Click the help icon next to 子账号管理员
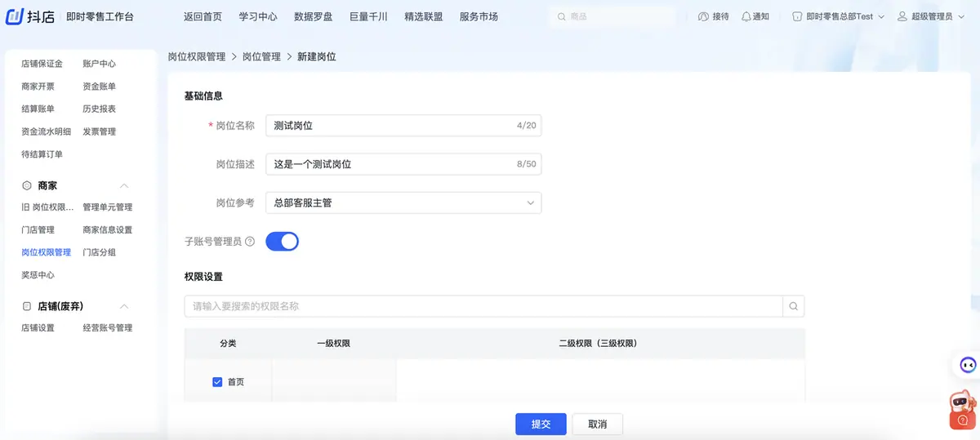The image size is (980, 440). pos(250,242)
